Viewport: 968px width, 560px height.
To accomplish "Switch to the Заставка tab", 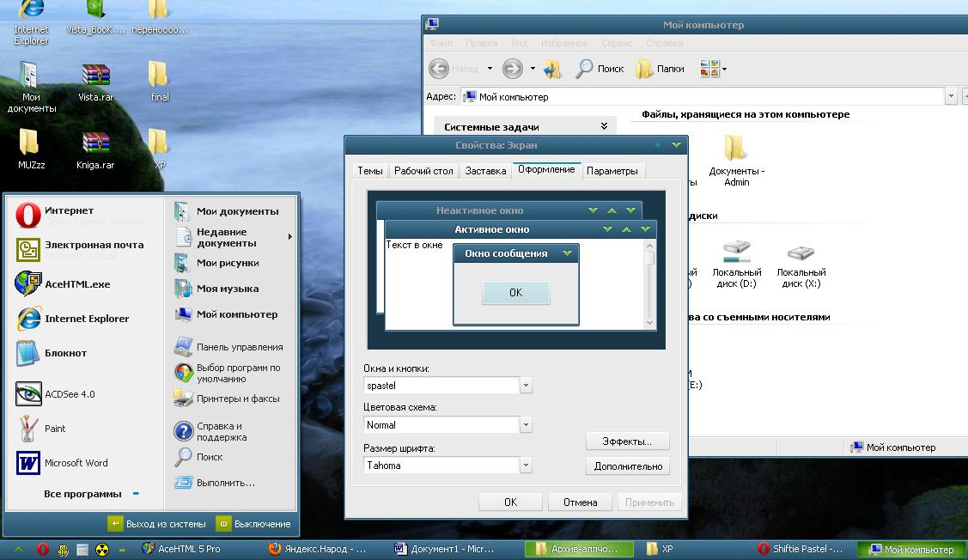I will coord(485,171).
